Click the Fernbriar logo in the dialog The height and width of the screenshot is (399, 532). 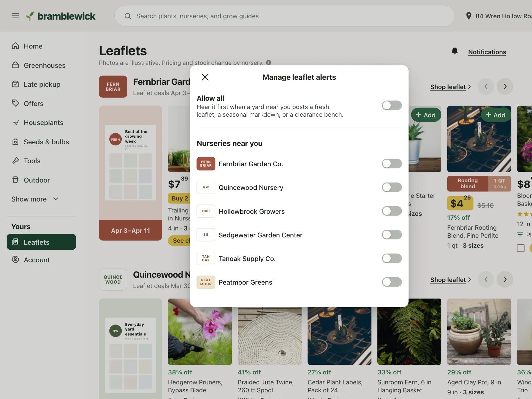(x=206, y=164)
